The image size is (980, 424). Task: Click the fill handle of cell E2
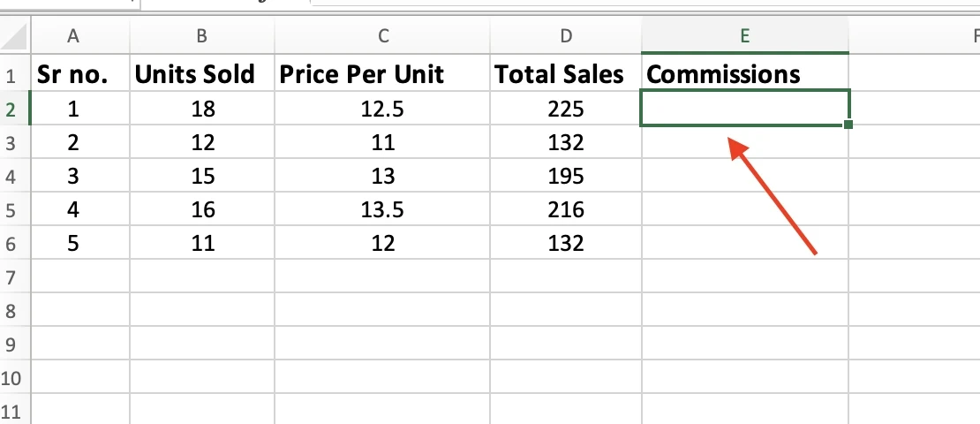848,125
